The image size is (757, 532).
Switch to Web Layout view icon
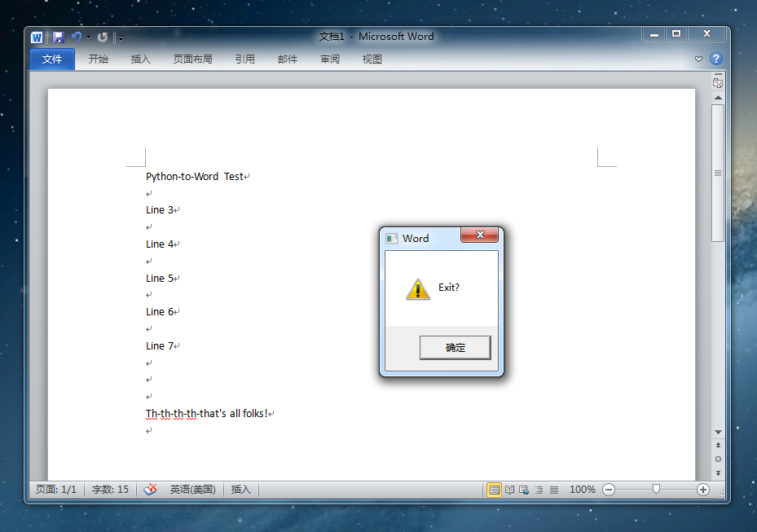[x=524, y=490]
